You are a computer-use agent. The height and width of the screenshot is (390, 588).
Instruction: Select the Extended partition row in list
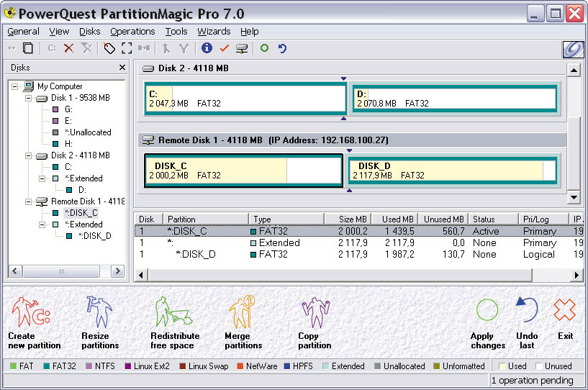[359, 242]
